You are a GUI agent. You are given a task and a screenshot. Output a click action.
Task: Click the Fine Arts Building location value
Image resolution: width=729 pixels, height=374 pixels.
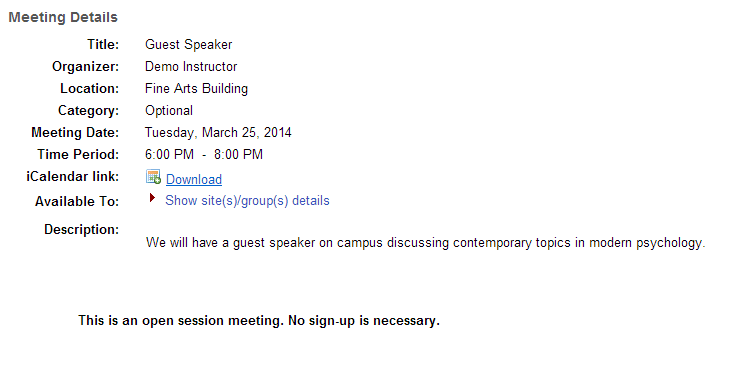point(197,89)
